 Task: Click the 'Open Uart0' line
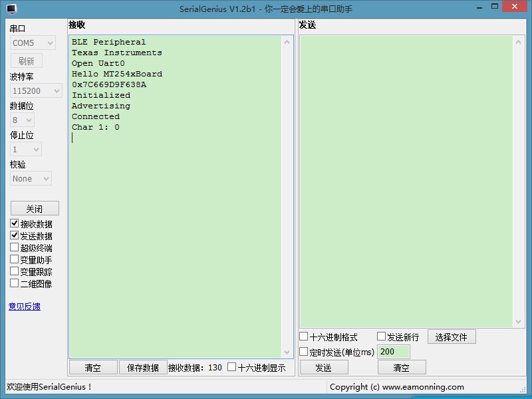98,63
